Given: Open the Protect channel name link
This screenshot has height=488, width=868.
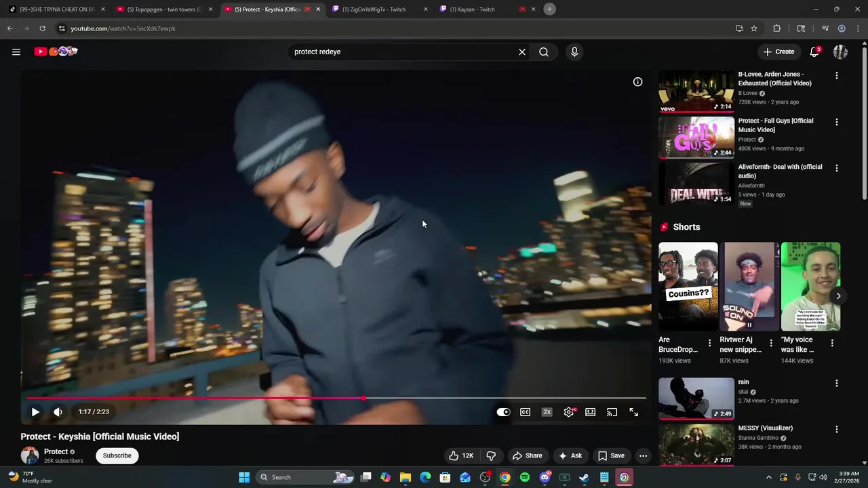Looking at the screenshot, I should point(56,451).
